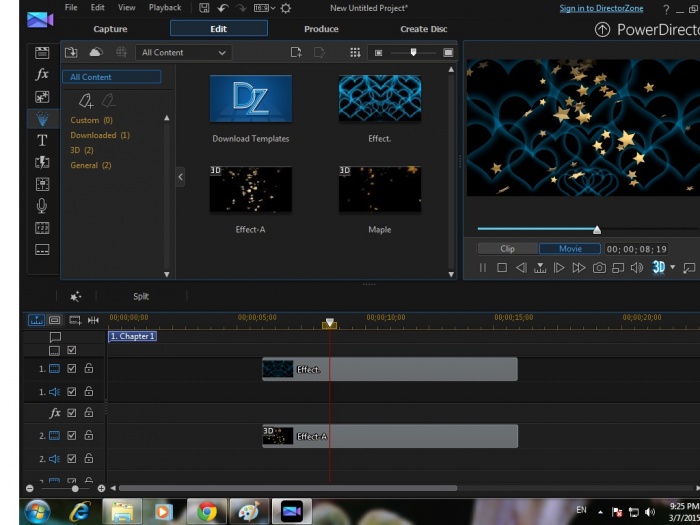Click the magic fix tools icon beside Split
The height and width of the screenshot is (525, 700).
tap(76, 296)
